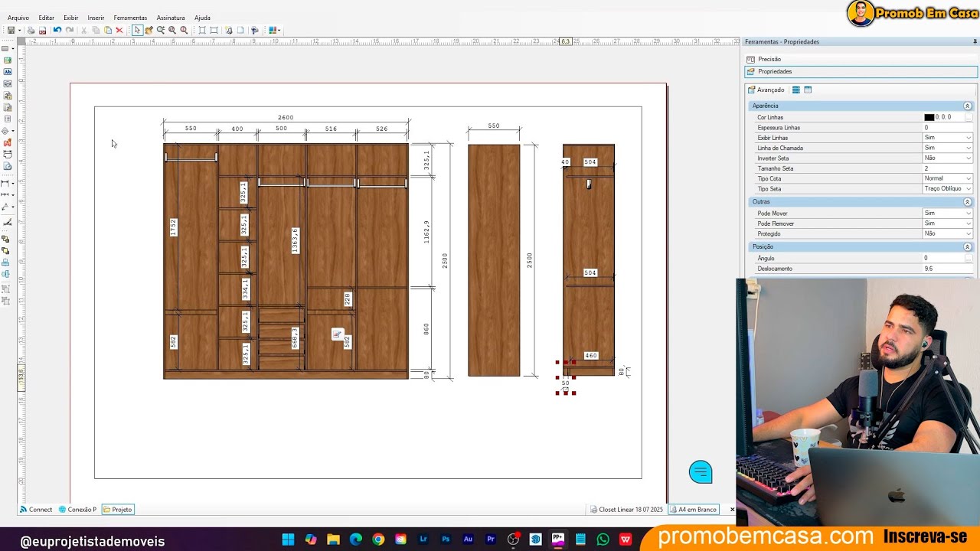
Task: Select the Pan hand tool
Action: click(x=149, y=31)
